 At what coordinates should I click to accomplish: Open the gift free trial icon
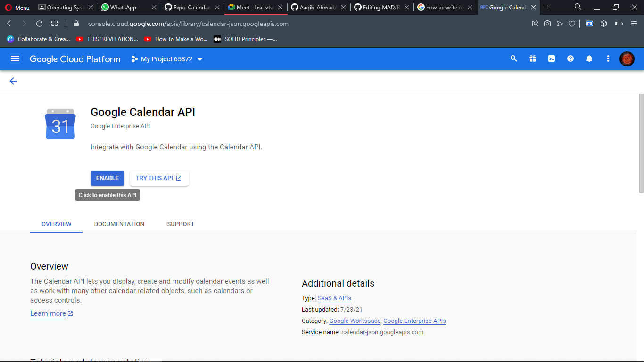533,58
